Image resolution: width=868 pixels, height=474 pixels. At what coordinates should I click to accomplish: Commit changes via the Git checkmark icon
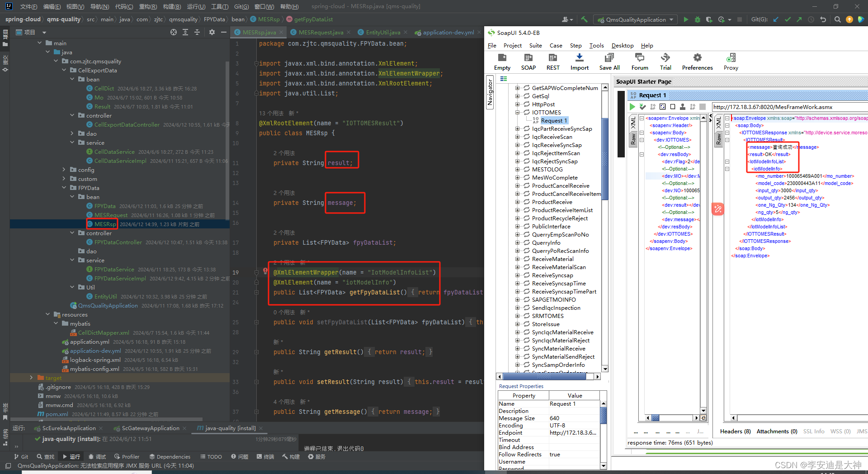point(787,19)
